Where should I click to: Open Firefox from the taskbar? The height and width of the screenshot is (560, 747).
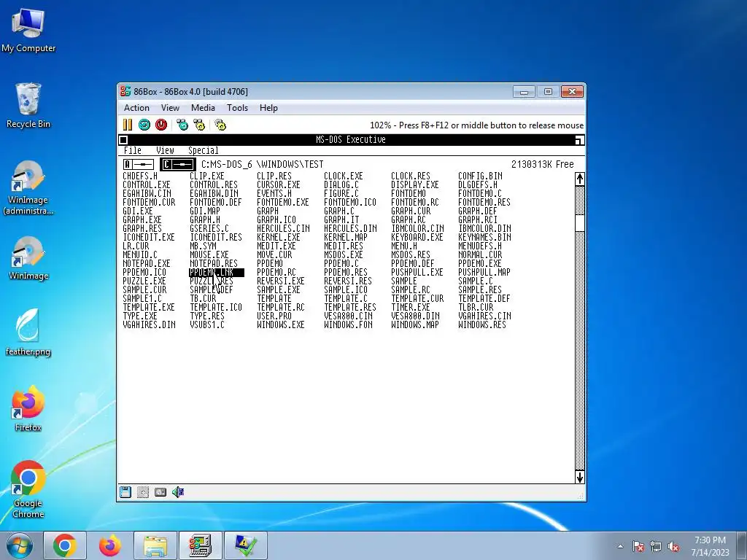(110, 545)
